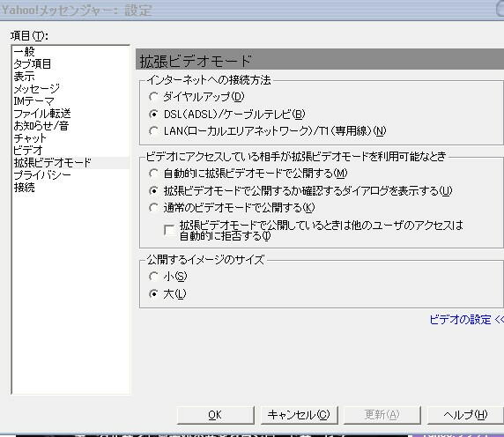
Task: Go to the ファイル転送 settings category
Action: pos(42,114)
